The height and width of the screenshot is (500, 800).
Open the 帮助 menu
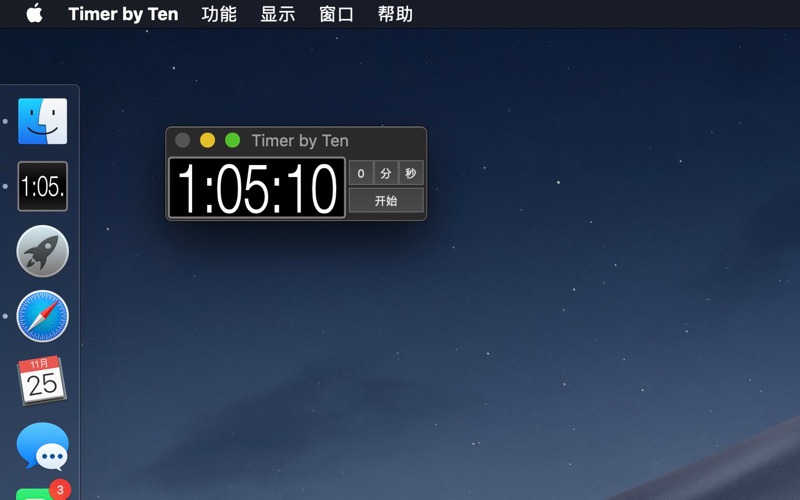coord(395,14)
